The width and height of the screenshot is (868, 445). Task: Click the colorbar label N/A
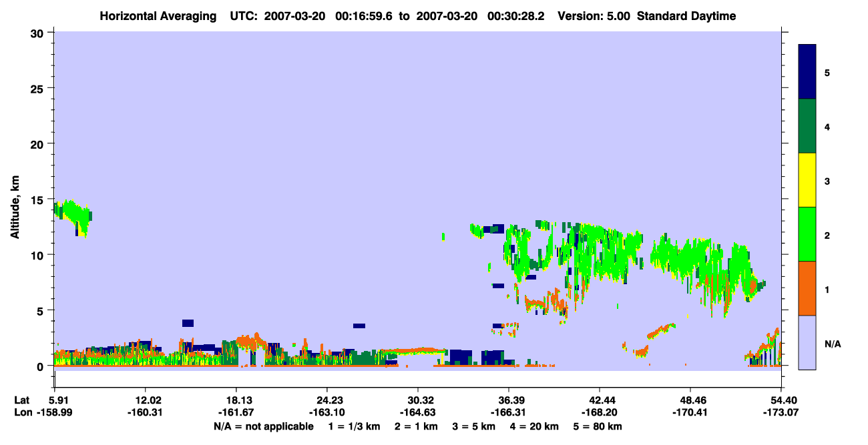tap(832, 344)
